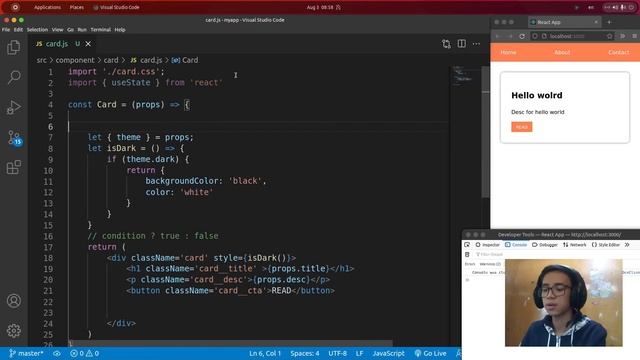This screenshot has width=640, height=360.
Task: Pick an element with DevTools picker icon
Action: (467, 245)
